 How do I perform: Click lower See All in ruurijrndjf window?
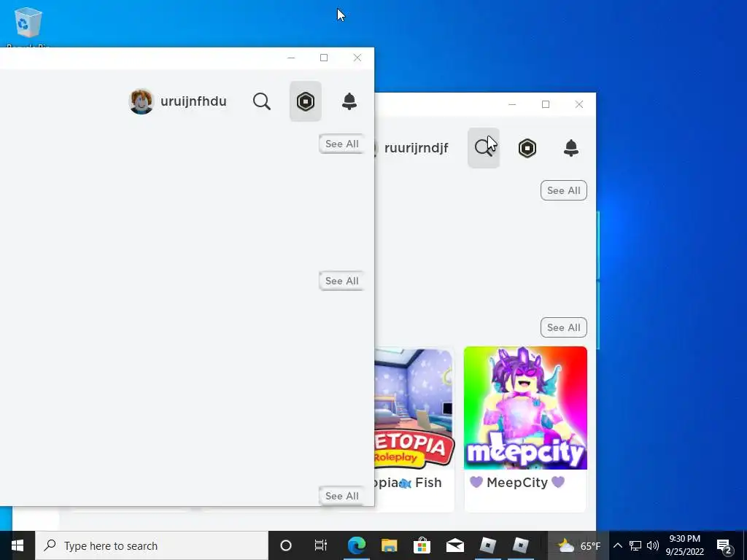pos(564,327)
